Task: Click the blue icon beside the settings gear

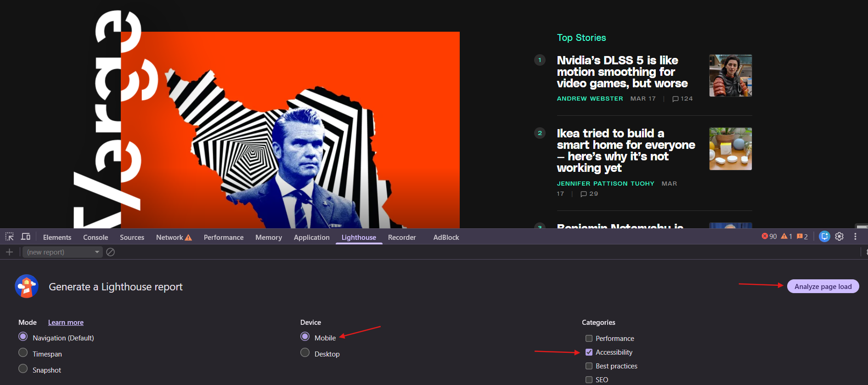Action: click(x=824, y=236)
